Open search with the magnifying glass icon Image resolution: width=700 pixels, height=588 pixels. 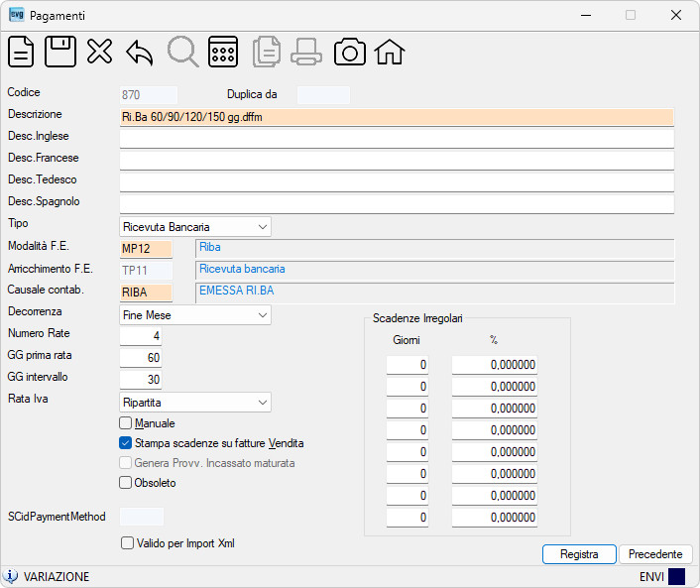coord(182,52)
